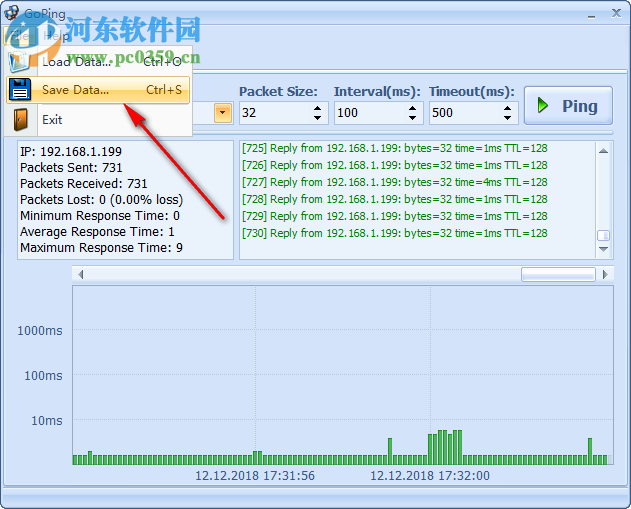
Task: Select the [730] reply log line
Action: [394, 233]
